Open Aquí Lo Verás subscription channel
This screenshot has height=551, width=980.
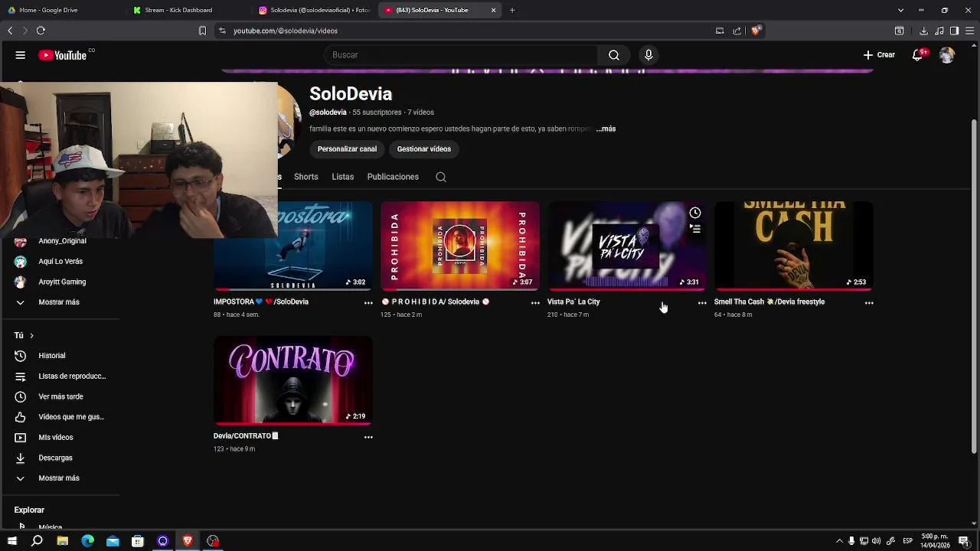60,262
